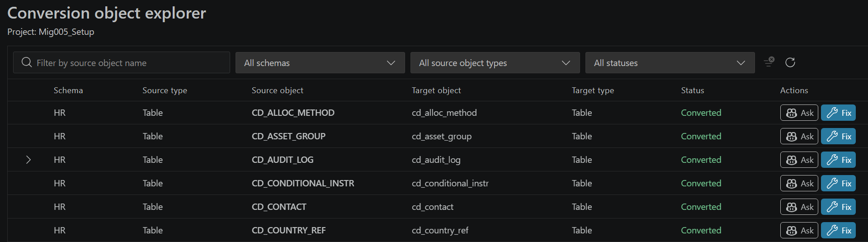Image resolution: width=868 pixels, height=242 pixels.
Task: Click target object cd_contact
Action: coord(432,207)
